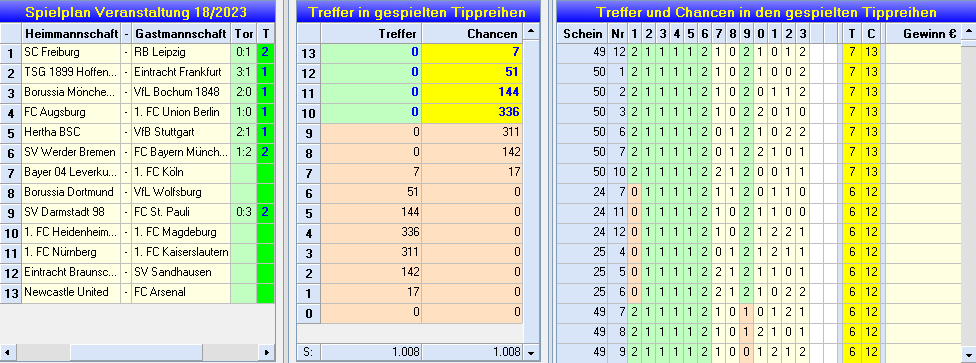Click Treffer value 51 in row 6
Image resolution: width=976 pixels, height=363 pixels.
[372, 192]
